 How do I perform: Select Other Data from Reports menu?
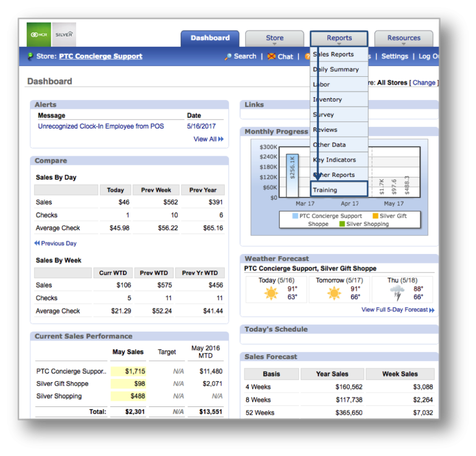339,144
